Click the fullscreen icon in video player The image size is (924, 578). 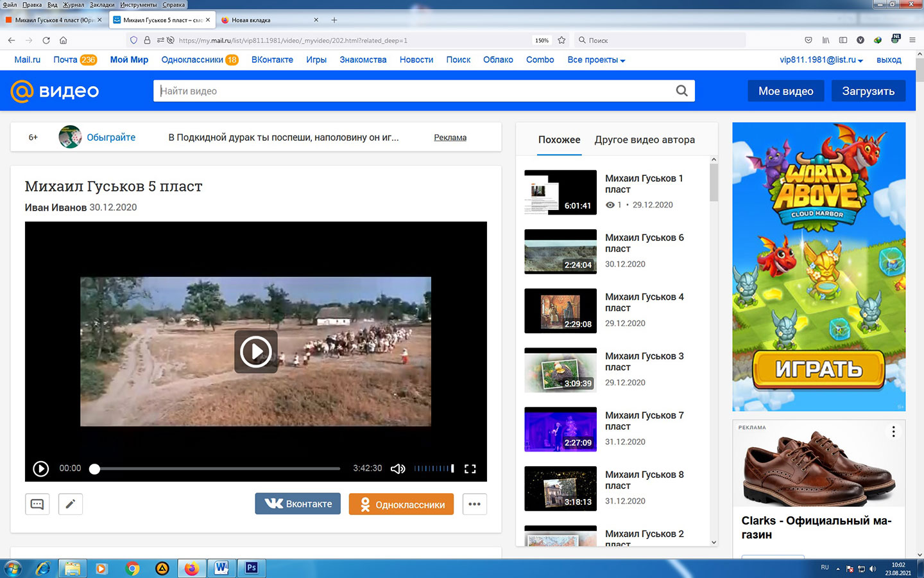click(470, 469)
